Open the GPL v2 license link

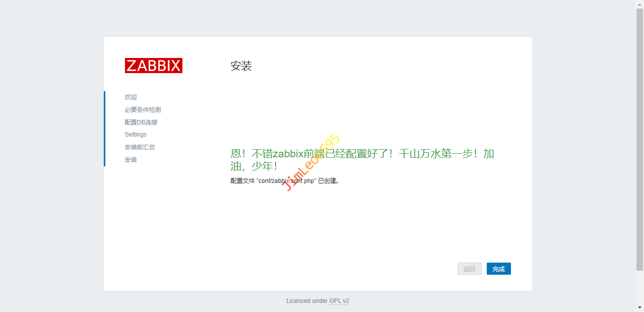coord(339,301)
